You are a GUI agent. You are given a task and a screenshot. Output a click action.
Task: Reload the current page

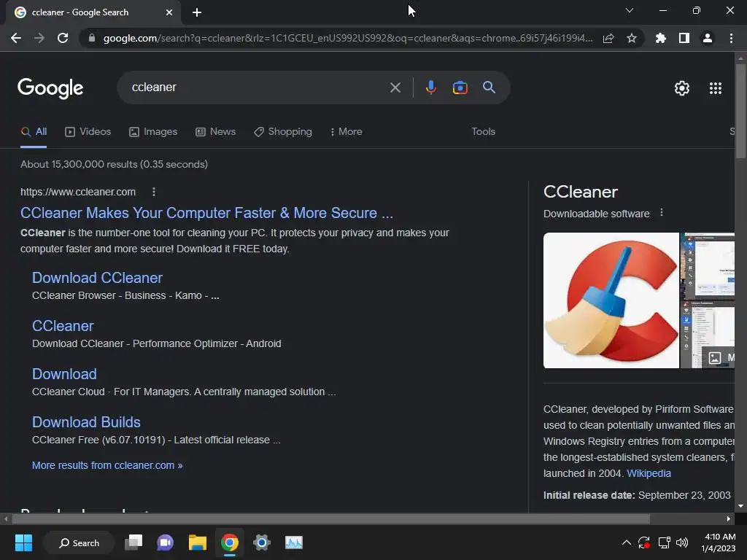63,38
